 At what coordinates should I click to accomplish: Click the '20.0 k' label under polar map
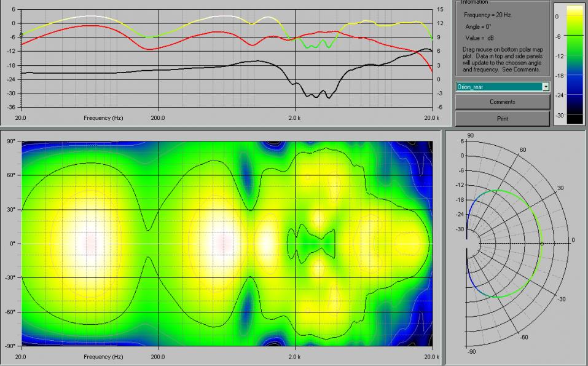[431, 357]
